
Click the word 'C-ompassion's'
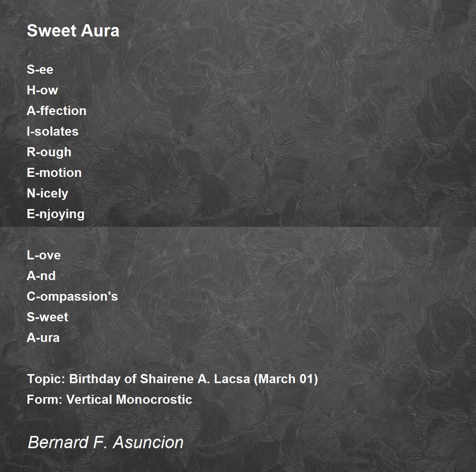(72, 296)
